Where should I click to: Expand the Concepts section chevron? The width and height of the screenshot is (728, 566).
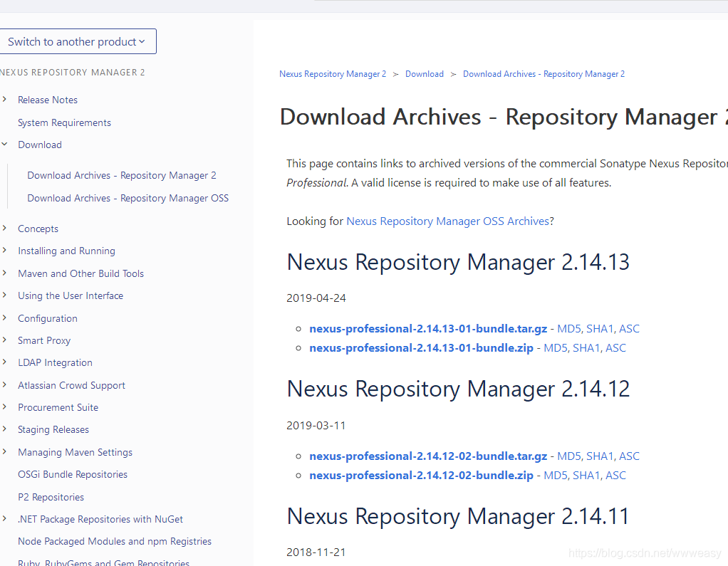coord(5,228)
